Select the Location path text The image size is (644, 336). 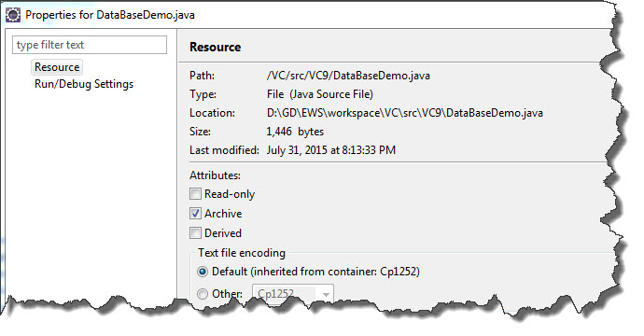(x=404, y=113)
